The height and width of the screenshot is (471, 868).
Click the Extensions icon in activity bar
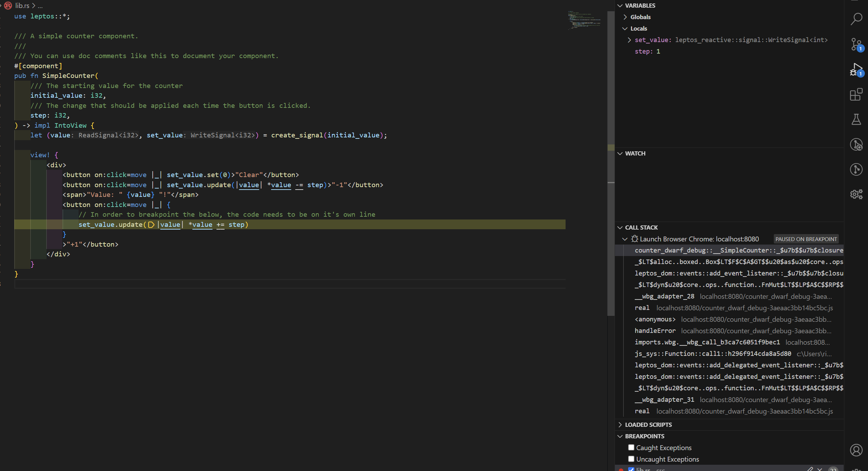point(857,94)
